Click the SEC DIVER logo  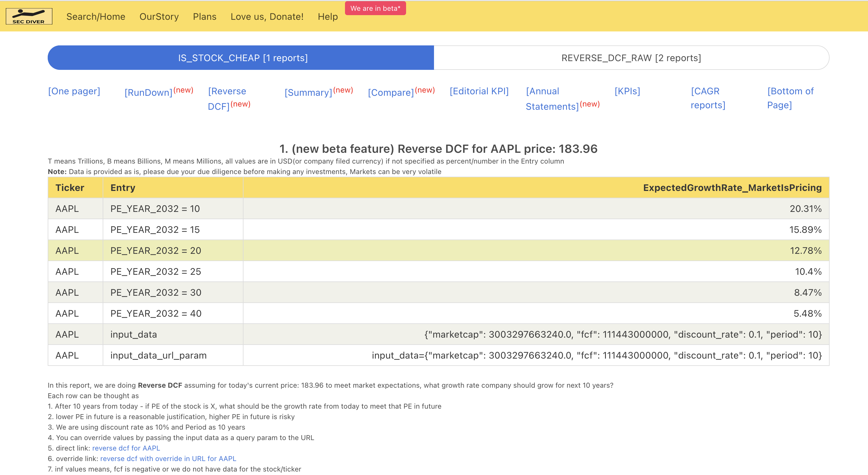pyautogui.click(x=29, y=16)
